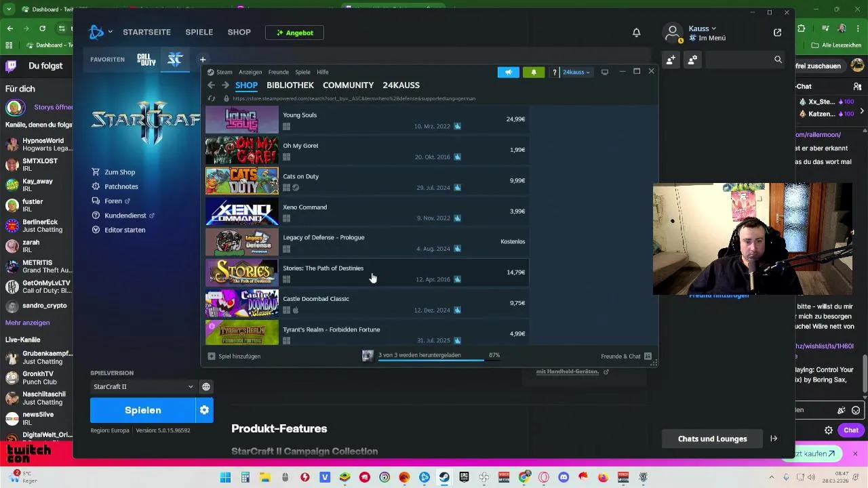Open the SHOP tab in Steam

coord(246,85)
